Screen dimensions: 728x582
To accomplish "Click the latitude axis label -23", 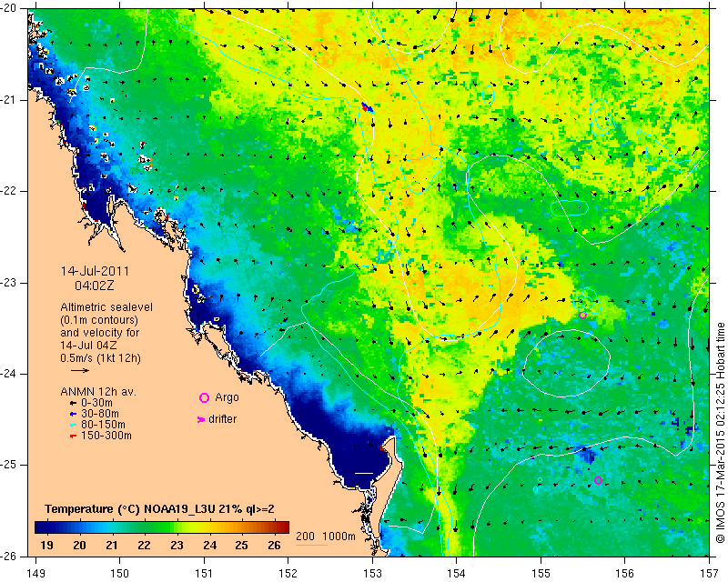I will [x=8, y=283].
